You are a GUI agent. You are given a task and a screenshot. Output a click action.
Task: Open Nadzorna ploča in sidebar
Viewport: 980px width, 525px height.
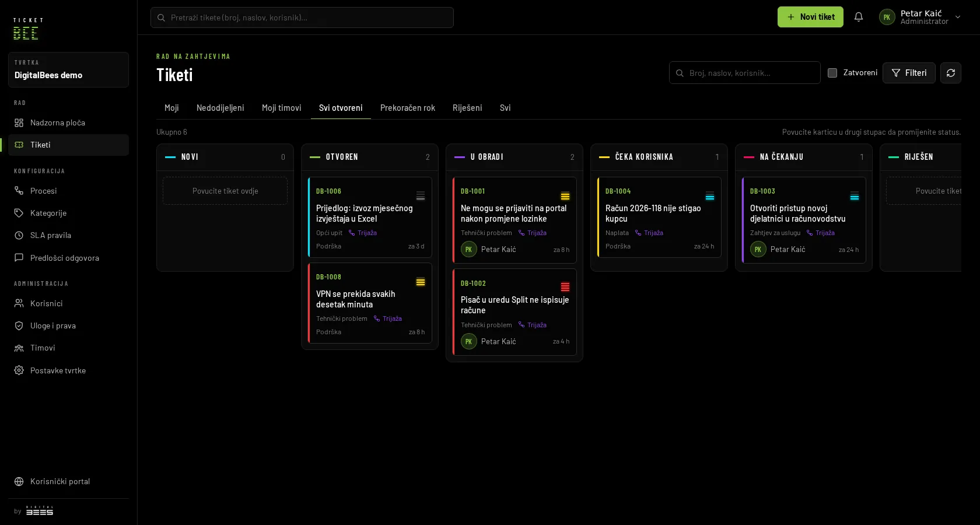pyautogui.click(x=68, y=123)
